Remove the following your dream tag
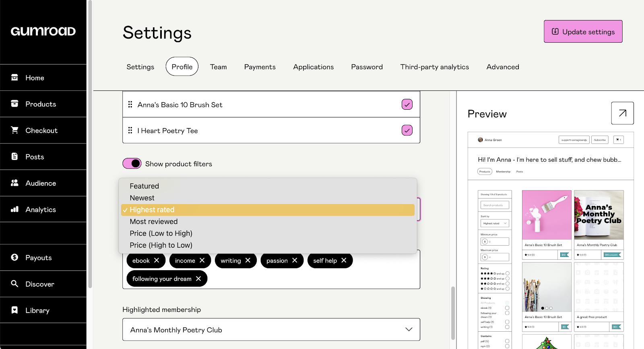The height and width of the screenshot is (349, 644). pos(198,279)
